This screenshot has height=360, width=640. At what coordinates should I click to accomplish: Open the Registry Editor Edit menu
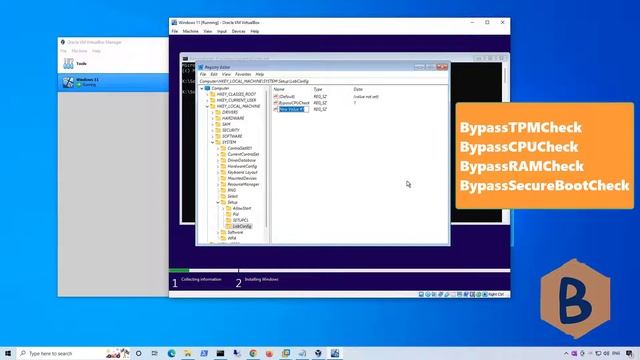[x=214, y=74]
